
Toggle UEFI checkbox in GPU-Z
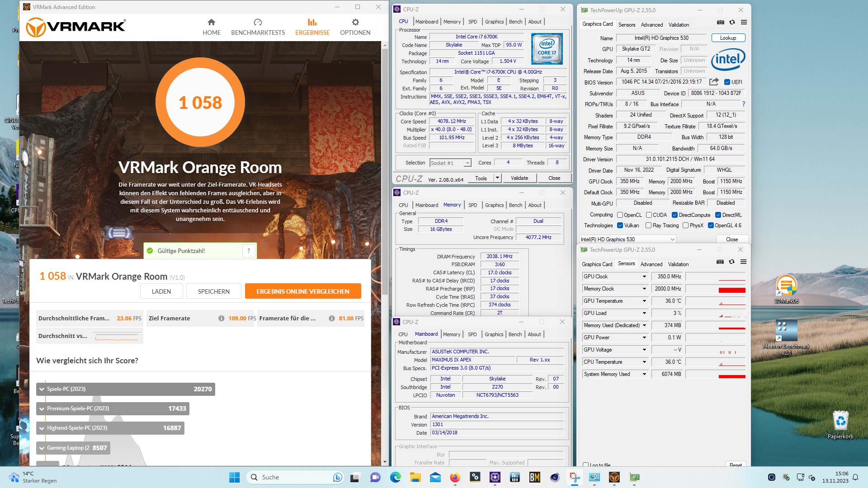pos(727,82)
